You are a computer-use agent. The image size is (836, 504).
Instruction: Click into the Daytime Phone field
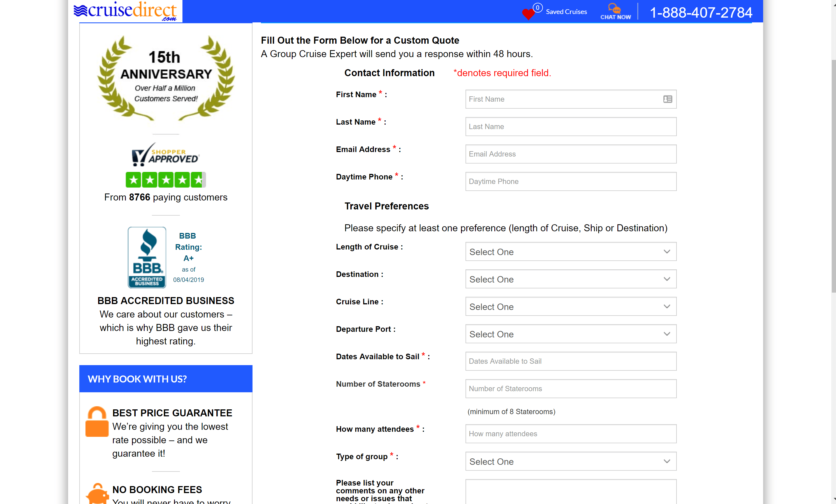[x=571, y=181]
